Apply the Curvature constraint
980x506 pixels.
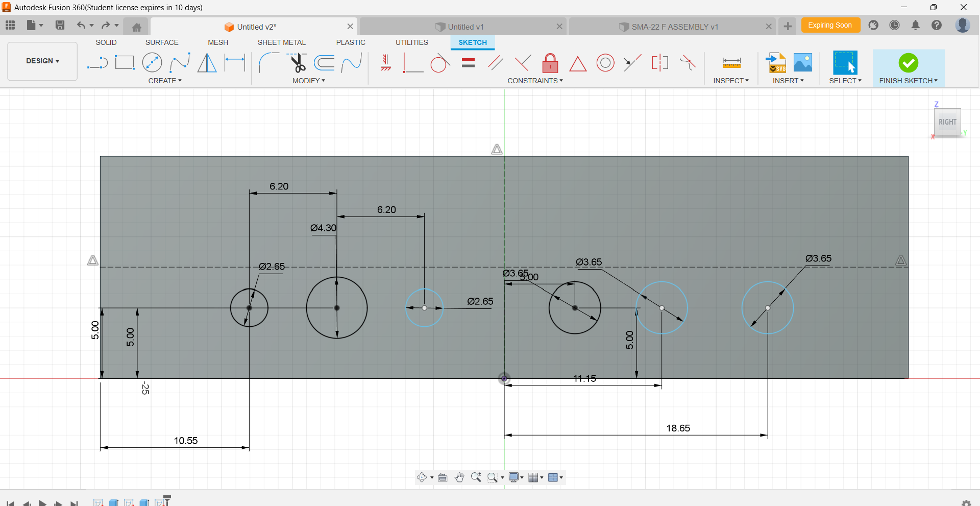pyautogui.click(x=688, y=63)
